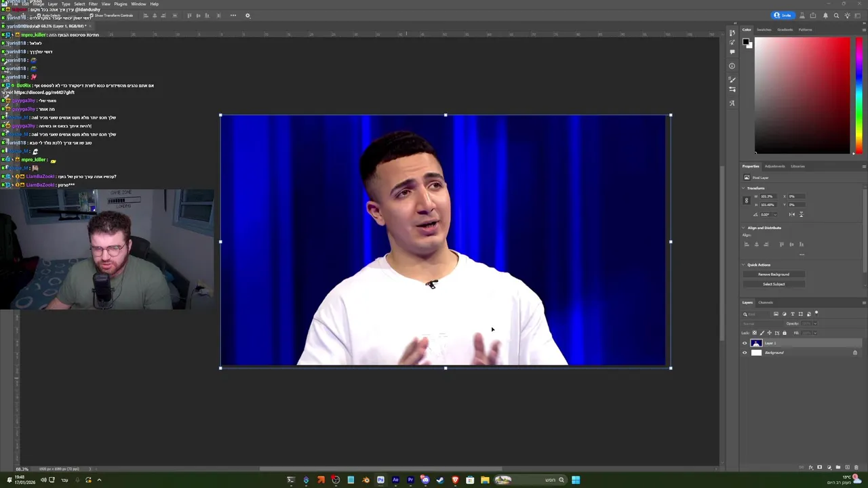The width and height of the screenshot is (868, 488).
Task: Toggle Lock image pixels brush
Action: click(762, 333)
